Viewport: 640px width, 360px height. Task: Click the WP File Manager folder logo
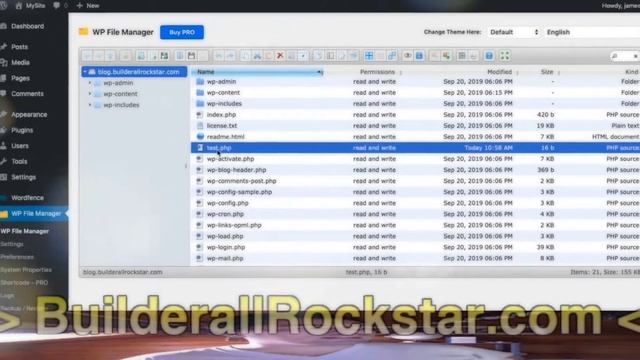coord(83,31)
